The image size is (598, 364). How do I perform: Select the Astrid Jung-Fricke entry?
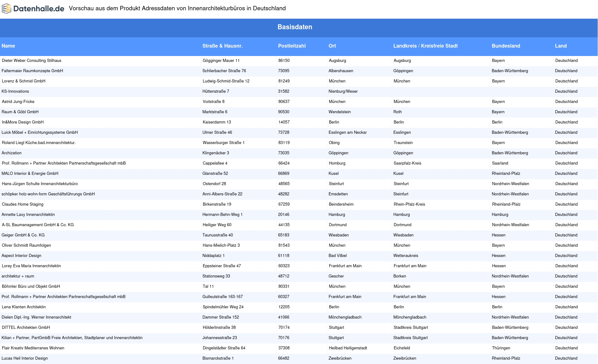pos(18,102)
